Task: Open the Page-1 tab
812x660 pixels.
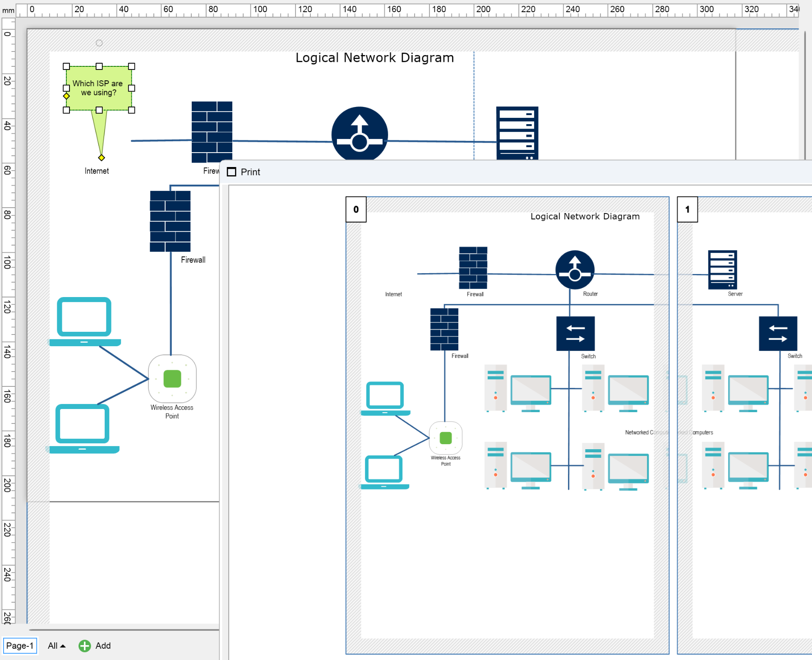Action: (x=20, y=646)
